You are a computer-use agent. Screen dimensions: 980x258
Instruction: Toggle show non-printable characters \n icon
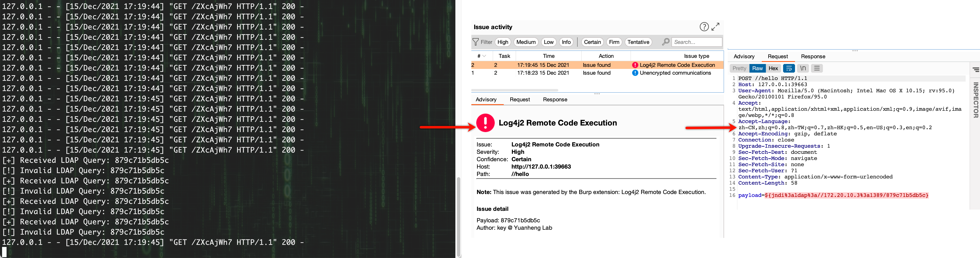click(x=803, y=68)
